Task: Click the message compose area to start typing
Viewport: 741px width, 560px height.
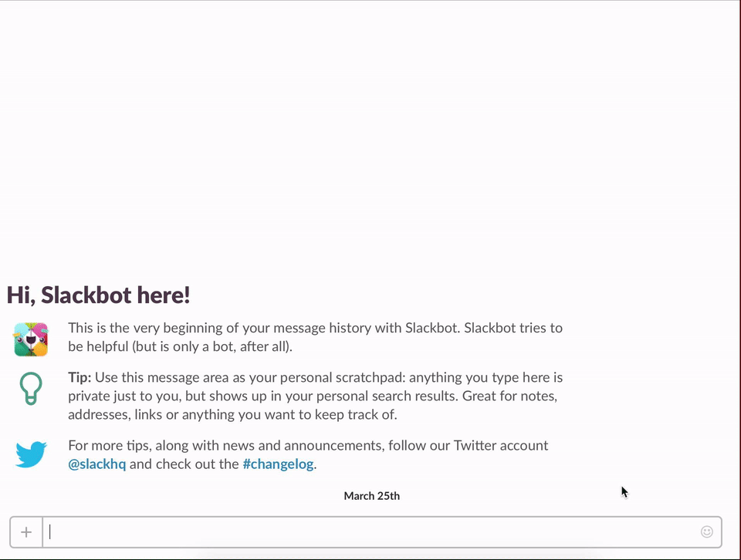Action: click(309, 531)
